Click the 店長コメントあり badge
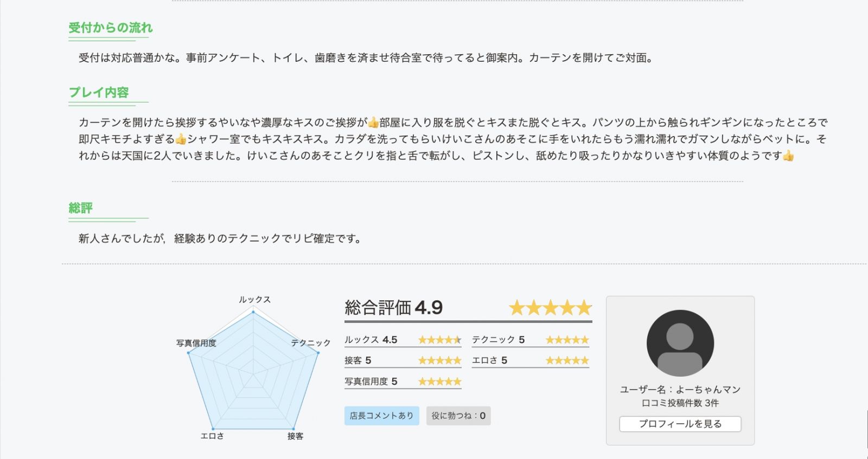This screenshot has height=459, width=868. click(x=381, y=416)
